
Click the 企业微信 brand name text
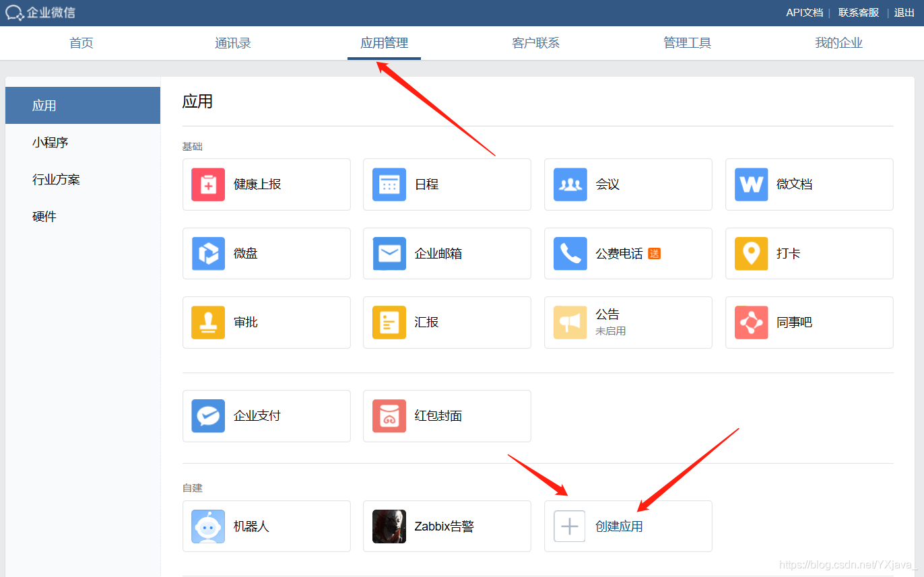tap(51, 13)
